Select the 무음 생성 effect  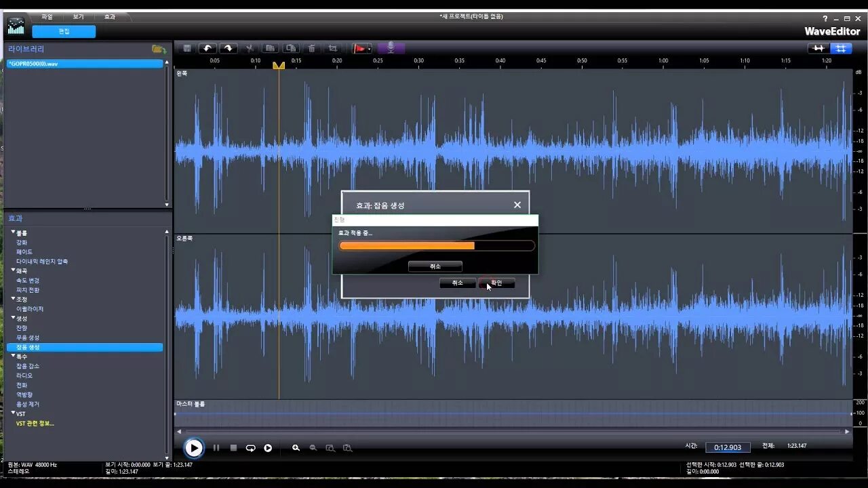(x=28, y=338)
